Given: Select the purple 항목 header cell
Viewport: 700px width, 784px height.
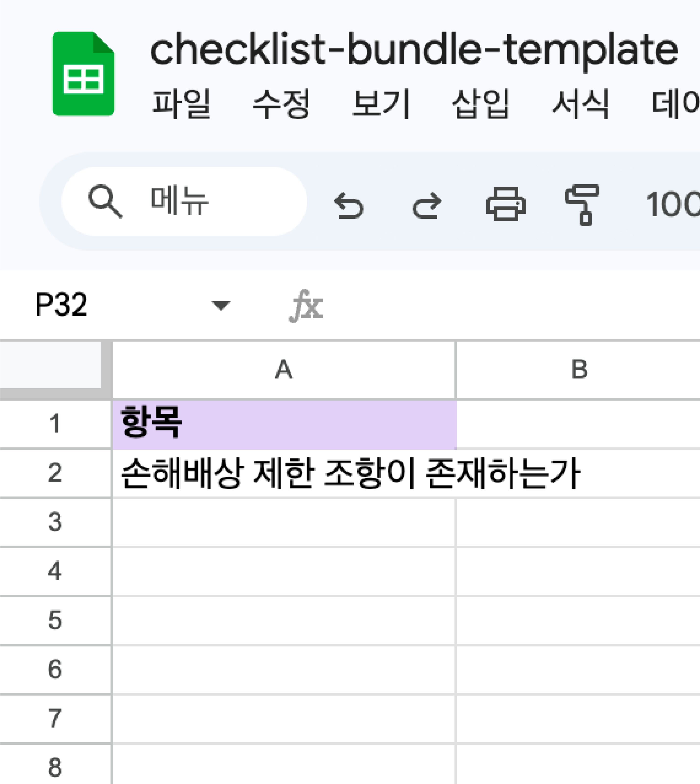Looking at the screenshot, I should 284,424.
